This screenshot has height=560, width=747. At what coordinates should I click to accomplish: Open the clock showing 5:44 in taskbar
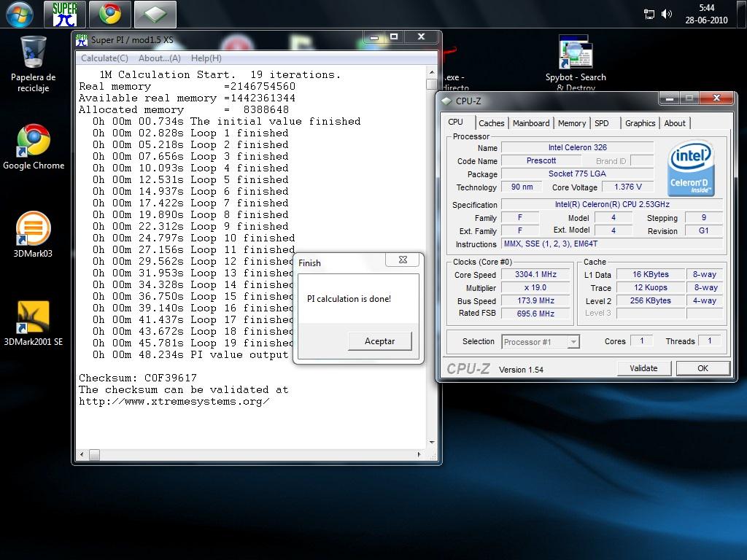706,14
